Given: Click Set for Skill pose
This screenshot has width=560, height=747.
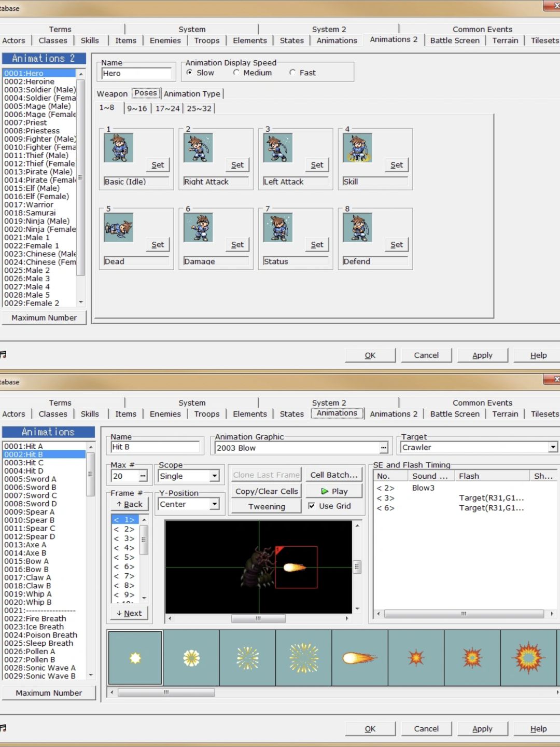Looking at the screenshot, I should 397,165.
